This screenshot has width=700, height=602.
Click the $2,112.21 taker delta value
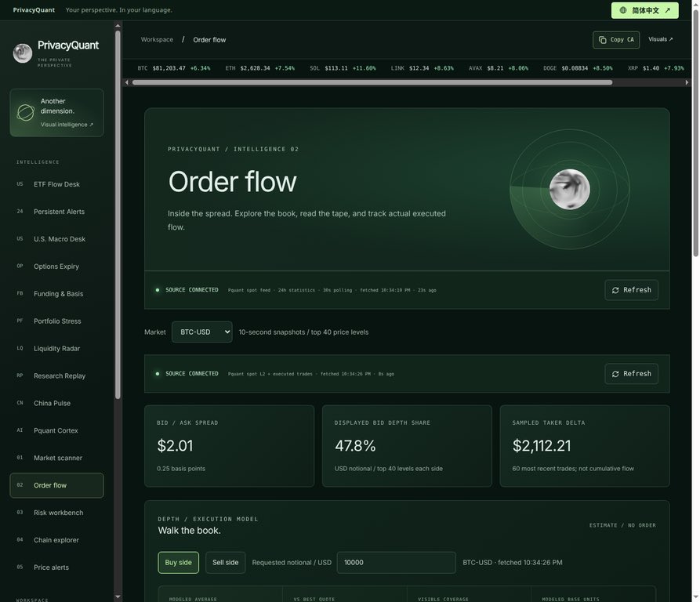(542, 446)
